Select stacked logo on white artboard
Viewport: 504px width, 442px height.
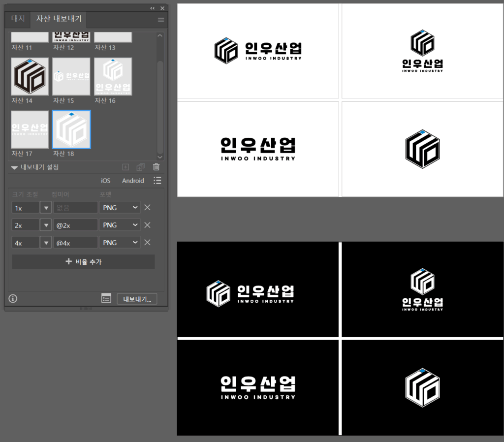pyautogui.click(x=422, y=51)
